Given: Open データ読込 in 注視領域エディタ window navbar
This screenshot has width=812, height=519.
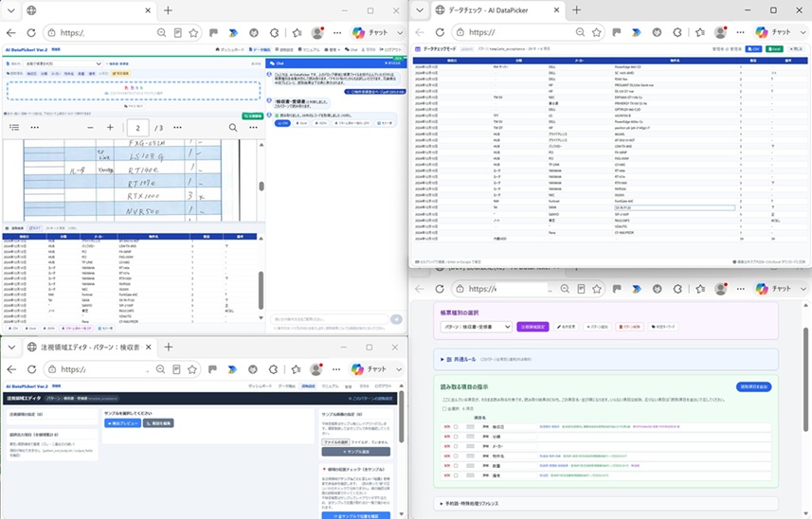Looking at the screenshot, I should click(287, 386).
